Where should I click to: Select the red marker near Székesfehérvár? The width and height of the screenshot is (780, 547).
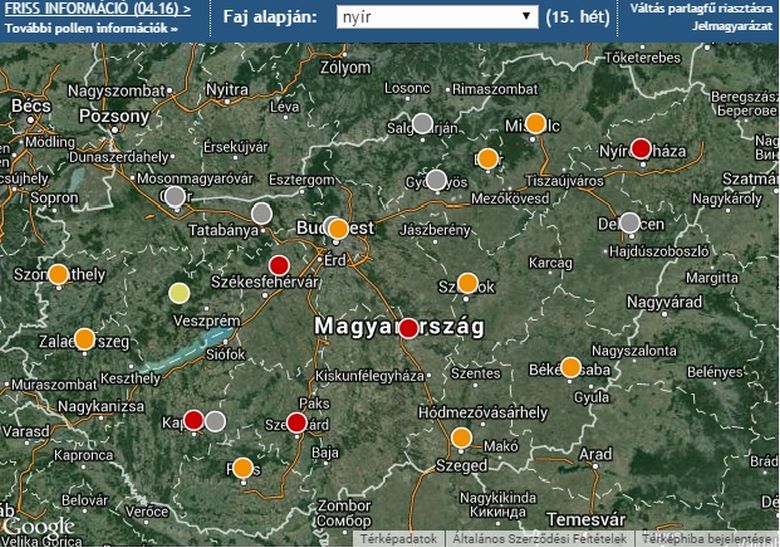click(x=279, y=265)
